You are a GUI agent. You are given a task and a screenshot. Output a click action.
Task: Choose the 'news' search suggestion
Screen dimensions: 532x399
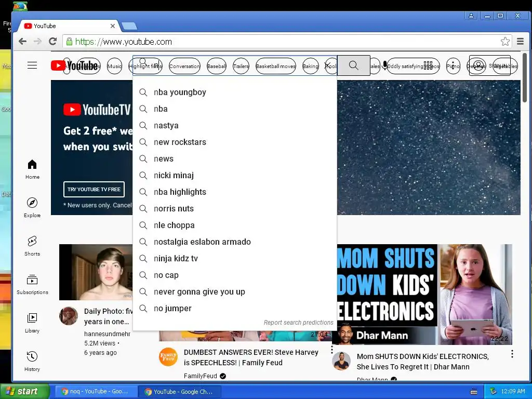coord(235,159)
